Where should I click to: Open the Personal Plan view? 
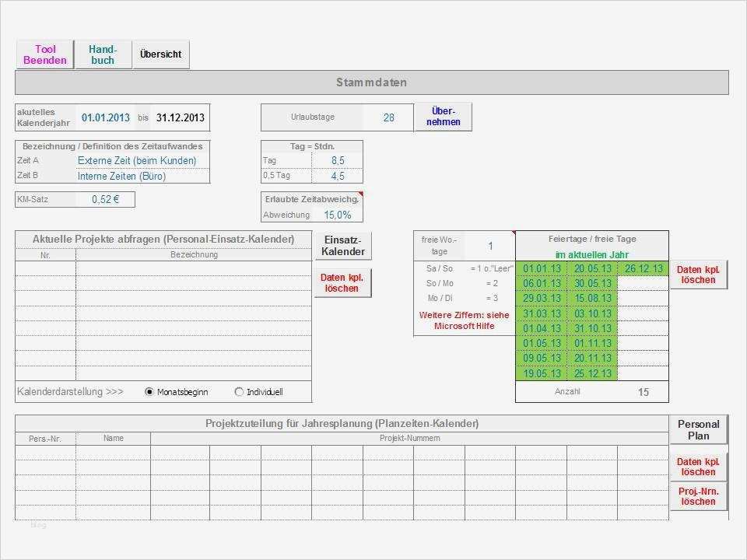[x=698, y=429]
